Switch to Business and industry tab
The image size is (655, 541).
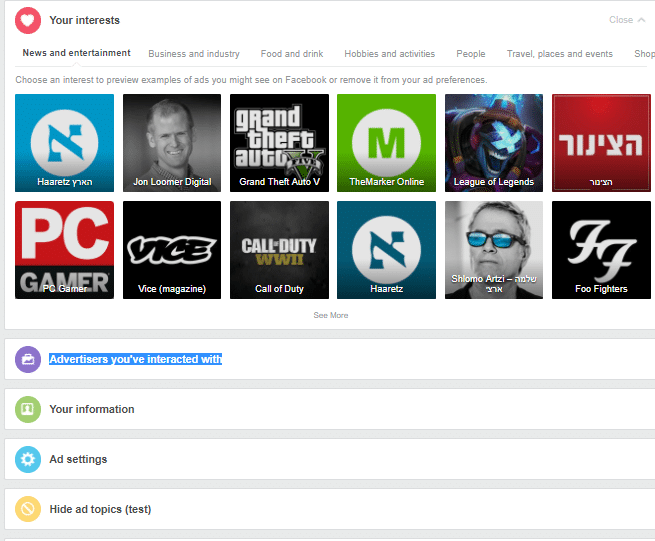194,54
